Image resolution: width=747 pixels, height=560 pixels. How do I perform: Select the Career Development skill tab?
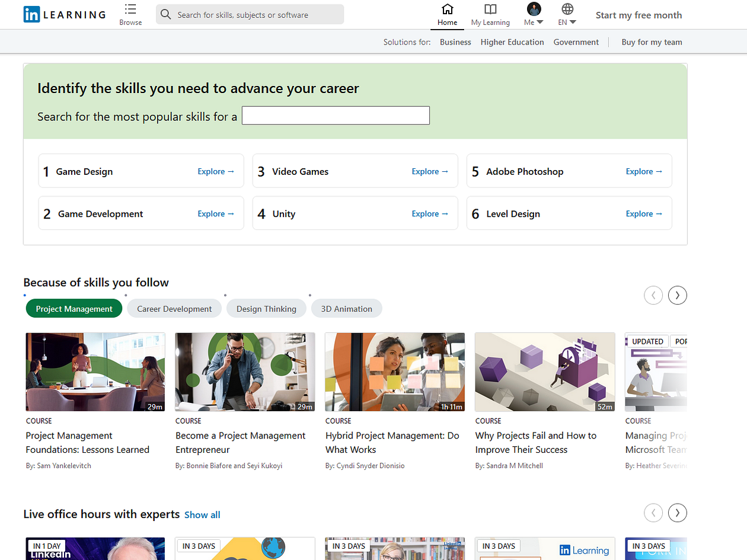174,309
